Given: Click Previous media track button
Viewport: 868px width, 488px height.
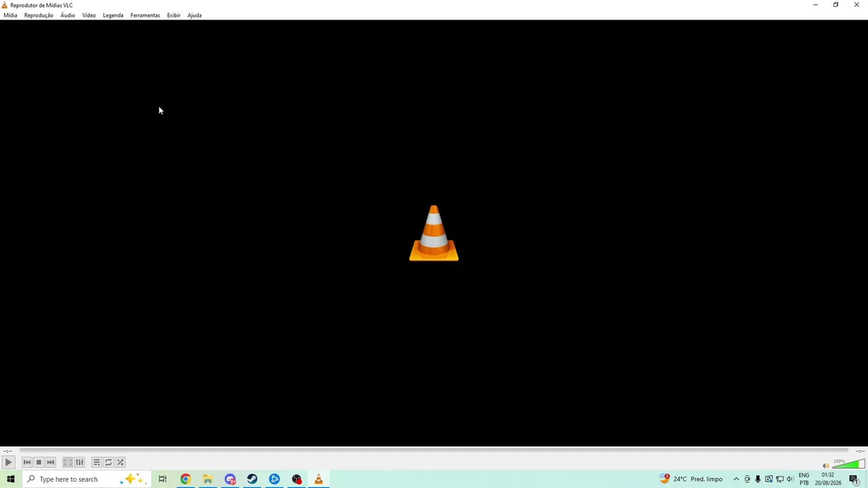Looking at the screenshot, I should [27, 462].
